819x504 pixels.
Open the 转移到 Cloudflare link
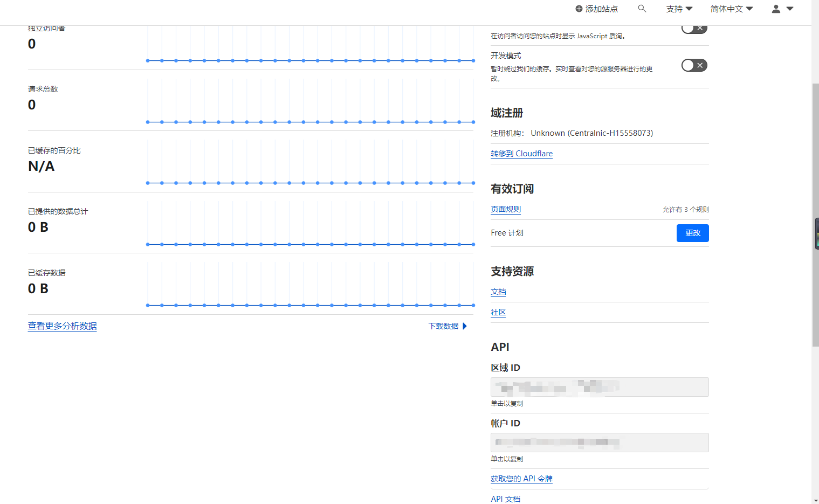coord(521,154)
